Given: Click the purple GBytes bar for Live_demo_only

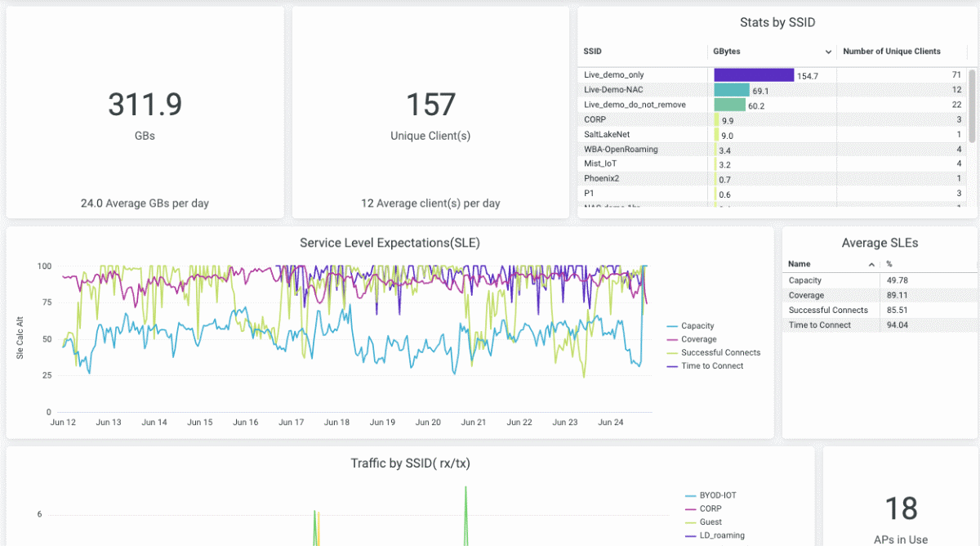Looking at the screenshot, I should [x=751, y=74].
